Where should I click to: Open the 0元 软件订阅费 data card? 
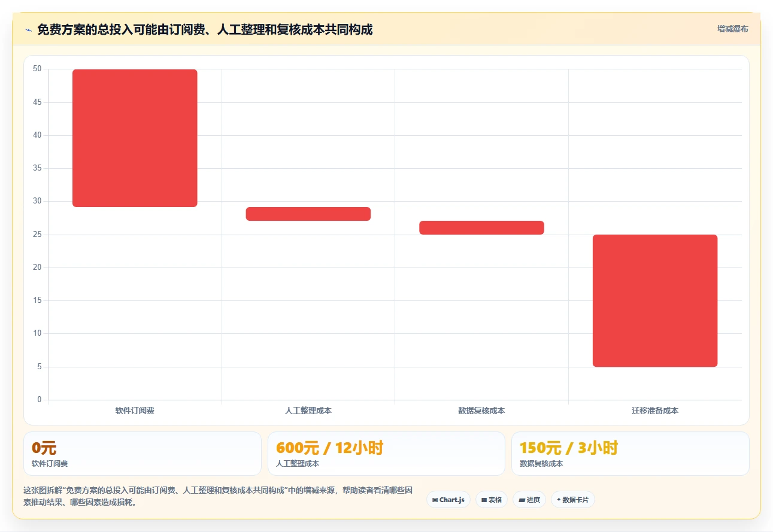pos(143,454)
